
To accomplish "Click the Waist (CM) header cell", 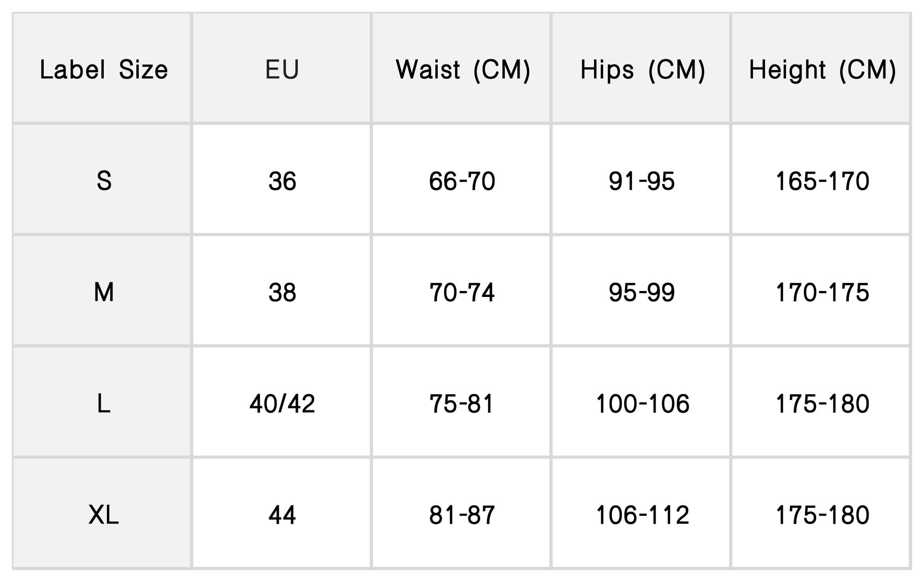I will 462,70.
